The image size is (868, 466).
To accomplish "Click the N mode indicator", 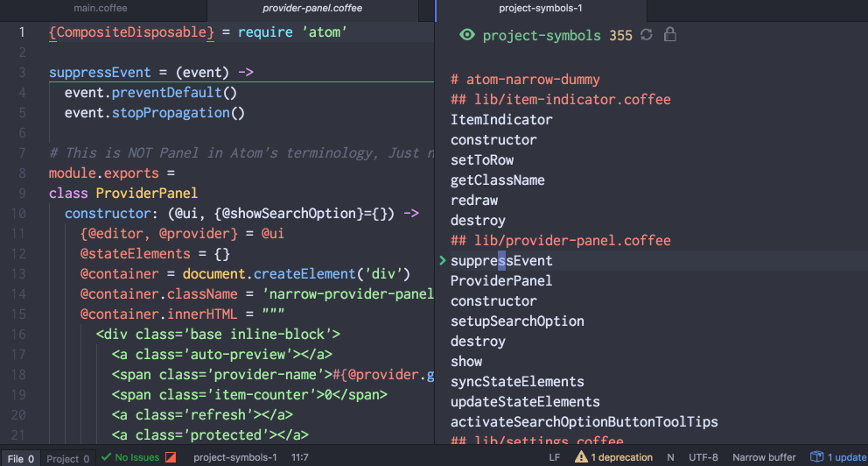I will click(670, 457).
